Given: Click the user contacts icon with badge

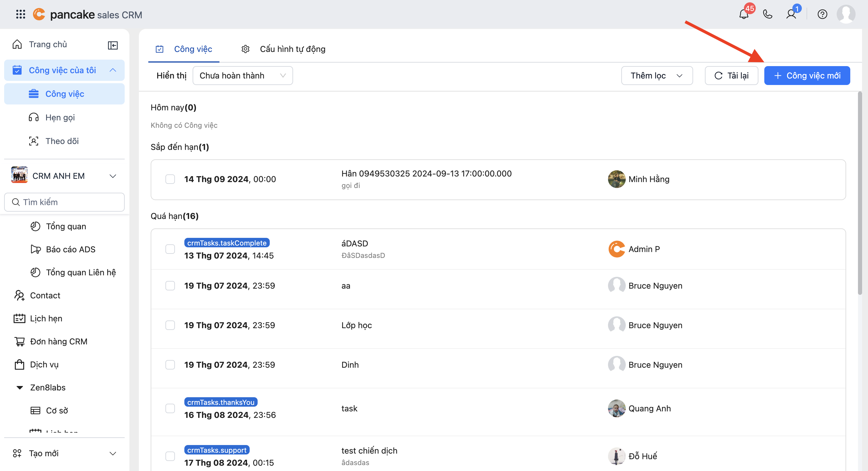Looking at the screenshot, I should [x=791, y=14].
